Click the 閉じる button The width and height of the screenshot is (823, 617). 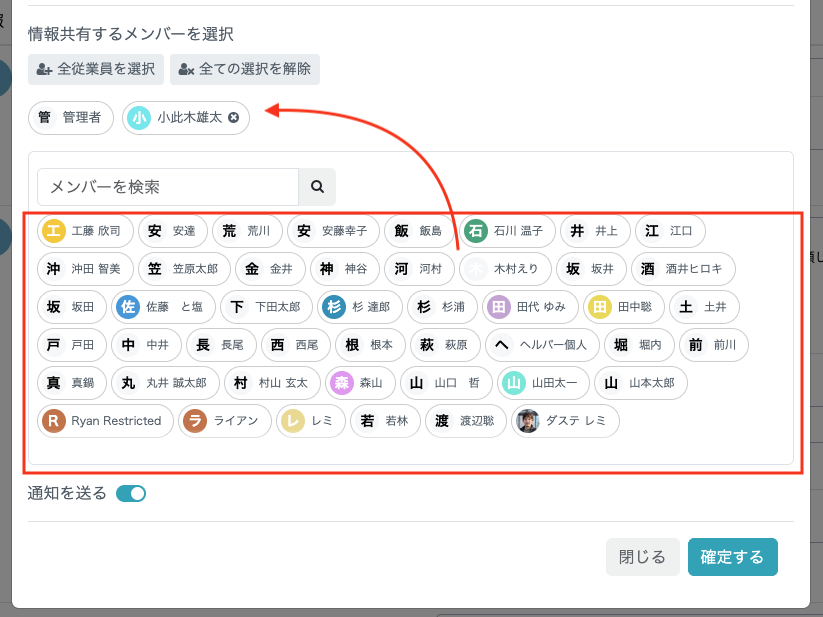click(x=642, y=557)
